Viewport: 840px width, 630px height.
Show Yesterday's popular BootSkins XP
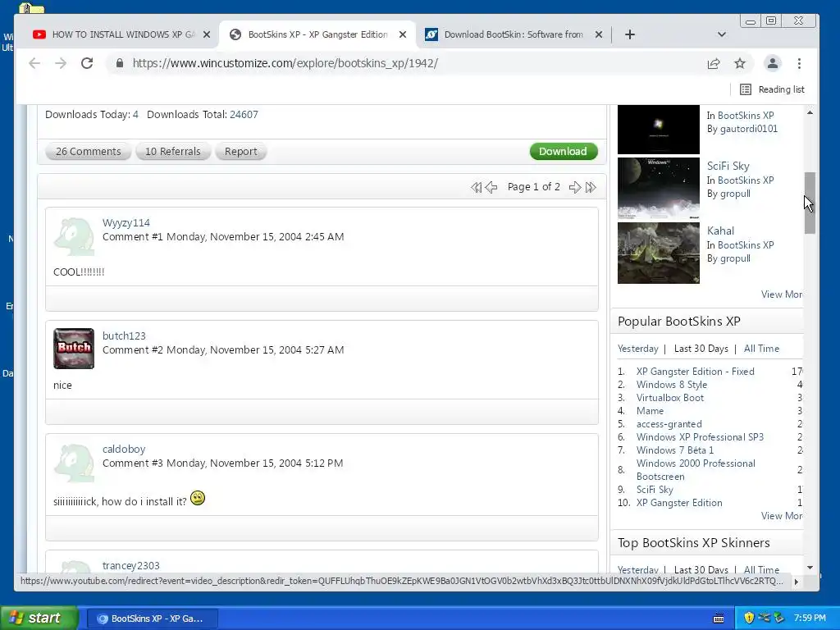tap(637, 349)
